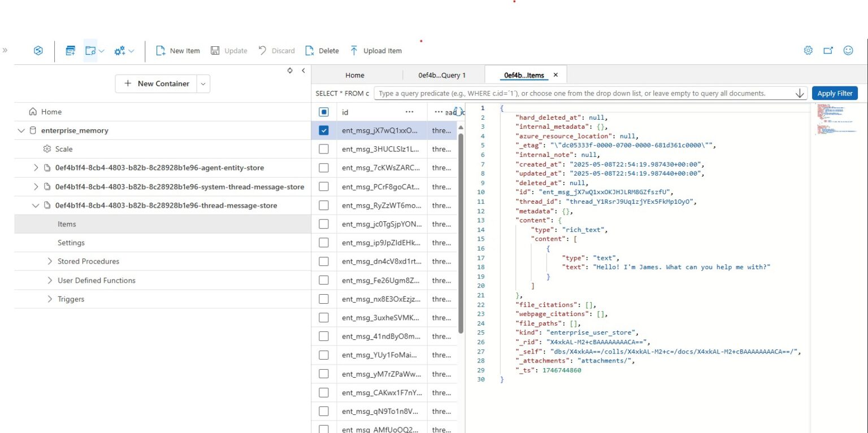Open the New Container dropdown arrow
868x433 pixels.
point(203,84)
